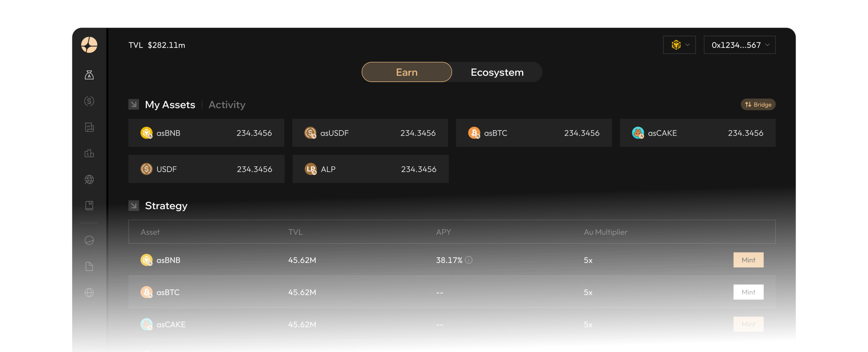Open the BNB chain network dropdown
868x352 pixels.
click(679, 45)
